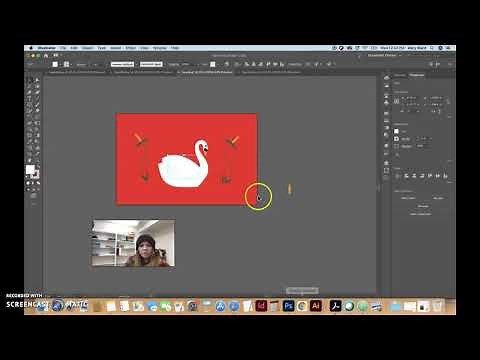Open the control bar fill swatch
Screen dimensions: 480x360
[x=55, y=64]
